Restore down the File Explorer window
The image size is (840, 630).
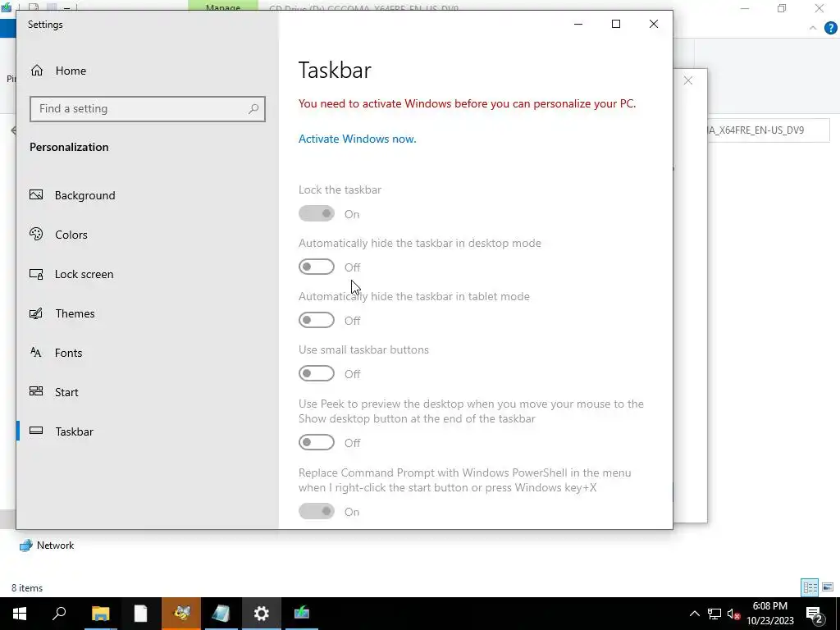782,8
